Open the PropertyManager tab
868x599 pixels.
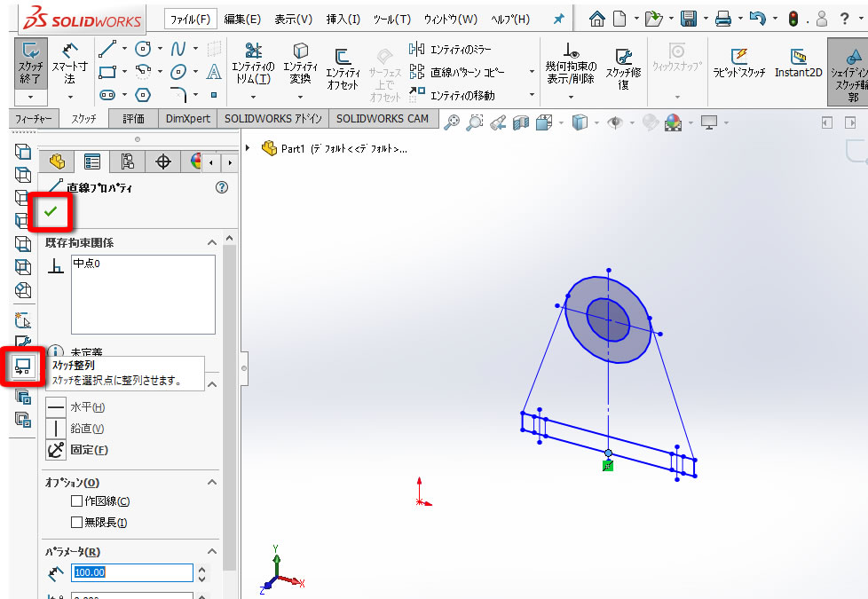[x=92, y=162]
